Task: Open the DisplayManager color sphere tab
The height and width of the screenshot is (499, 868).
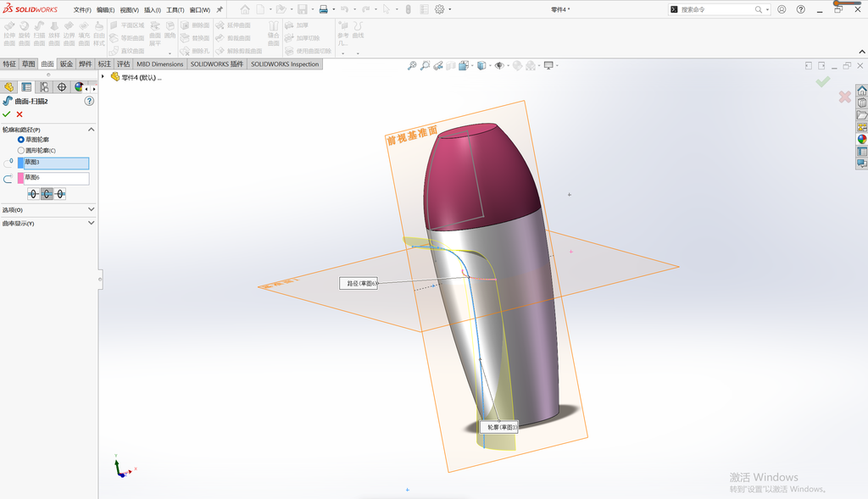Action: pos(79,87)
